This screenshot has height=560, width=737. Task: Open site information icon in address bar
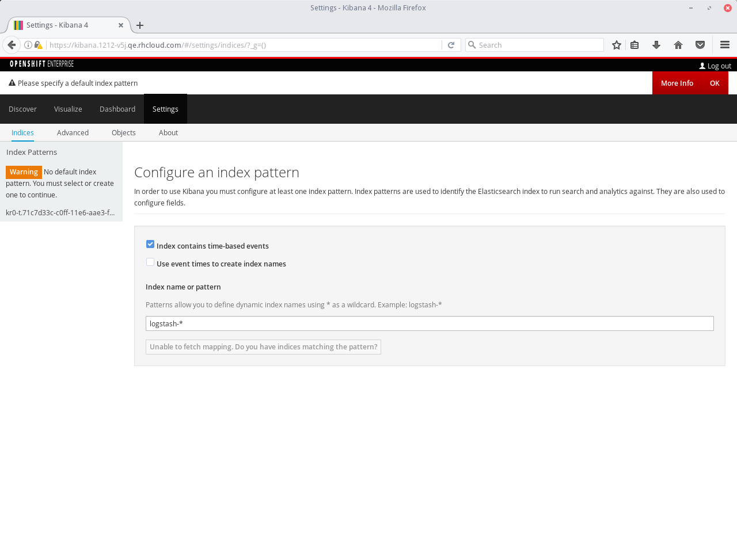click(x=28, y=45)
